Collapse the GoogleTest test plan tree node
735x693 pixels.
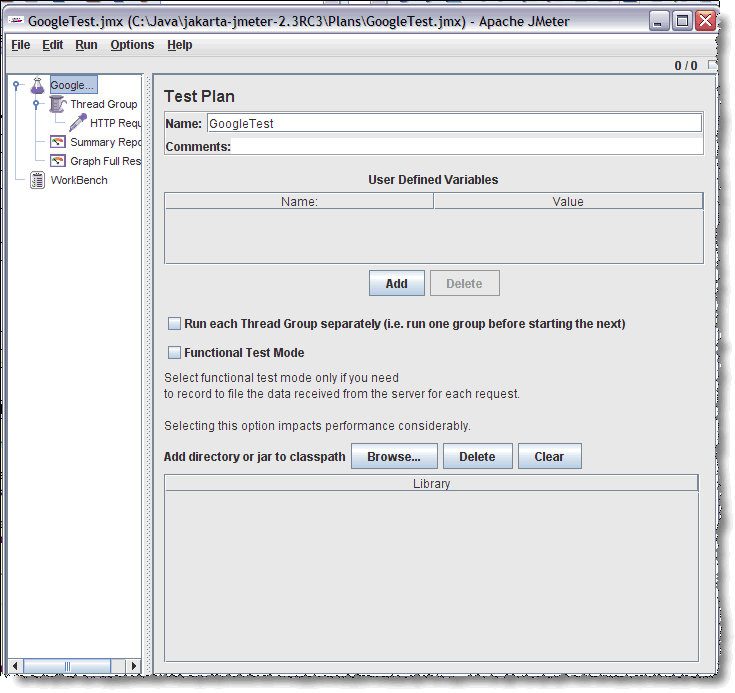click(16, 86)
